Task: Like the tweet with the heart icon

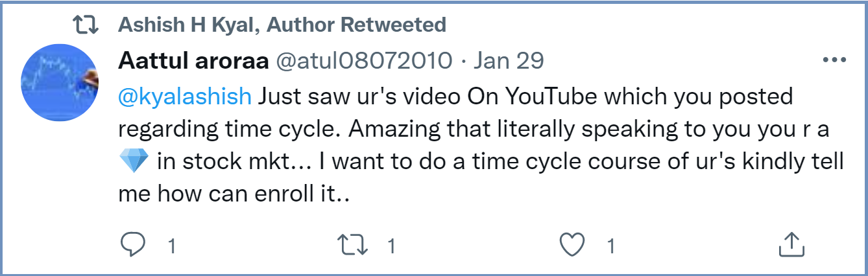Action: click(x=572, y=245)
